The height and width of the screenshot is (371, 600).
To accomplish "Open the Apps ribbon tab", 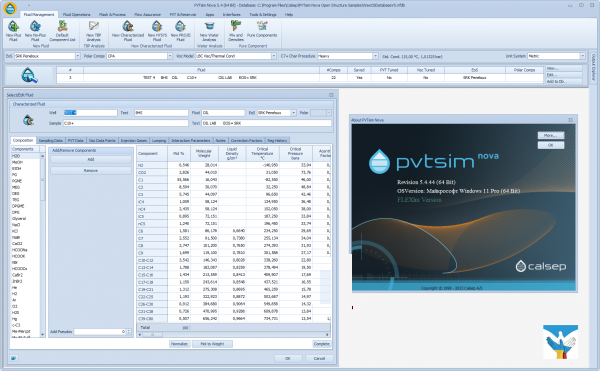I will click(210, 15).
